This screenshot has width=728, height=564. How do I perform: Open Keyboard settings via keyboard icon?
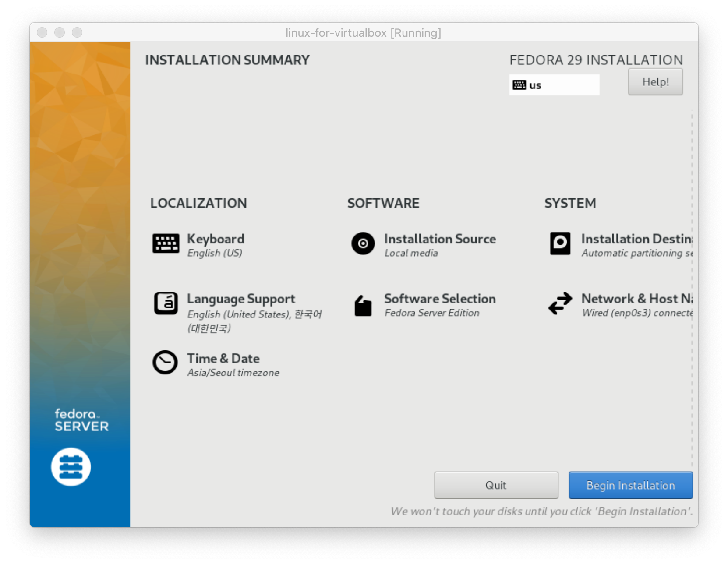(166, 243)
